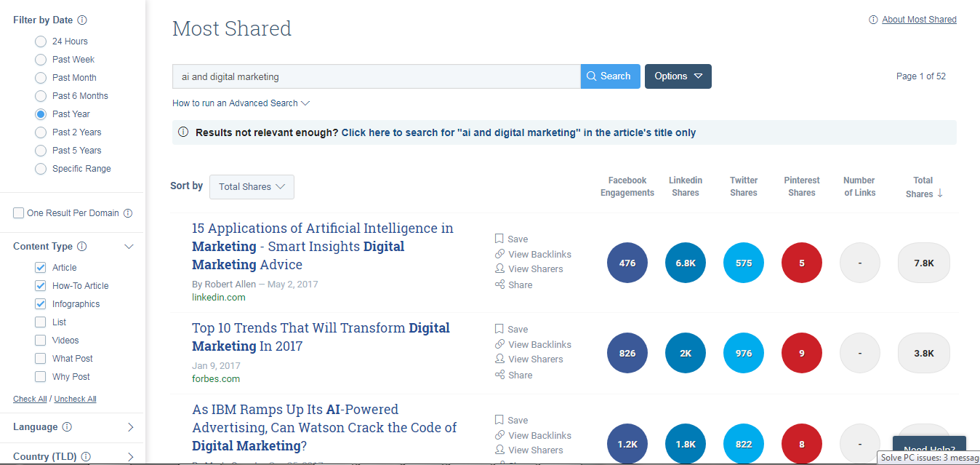Click the Save bookmark icon for the Forbes article
The image size is (980, 465).
pos(499,329)
